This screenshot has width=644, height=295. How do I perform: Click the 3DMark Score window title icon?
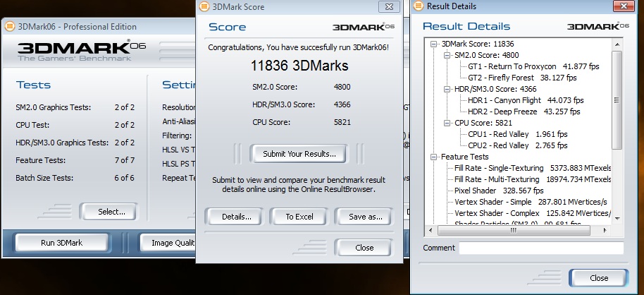(x=204, y=6)
